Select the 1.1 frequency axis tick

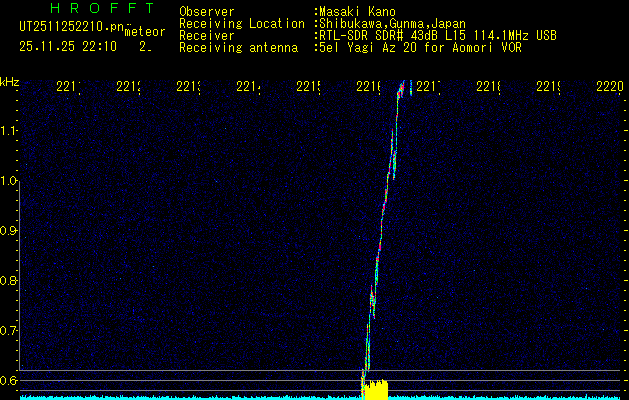(9, 130)
